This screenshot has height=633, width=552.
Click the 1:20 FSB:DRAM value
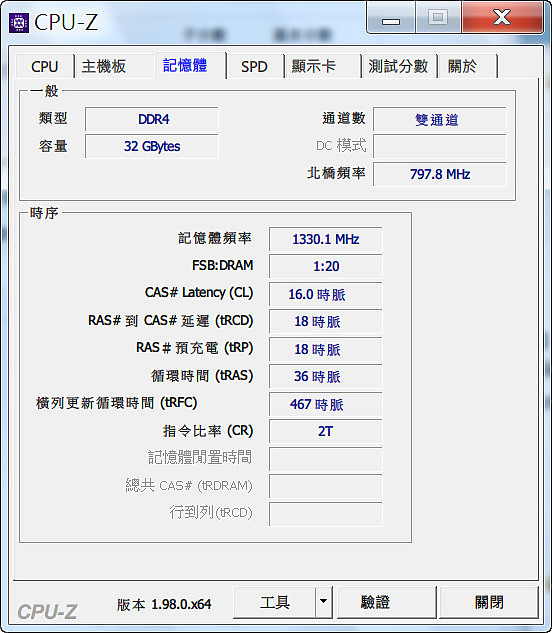tap(325, 266)
